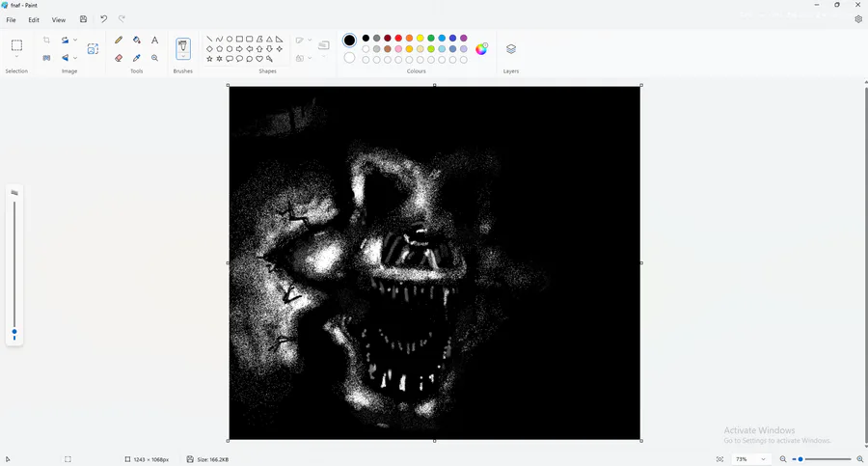Open the Edit colours colour wheel
Viewport: 868px width, 466px height.
[481, 49]
